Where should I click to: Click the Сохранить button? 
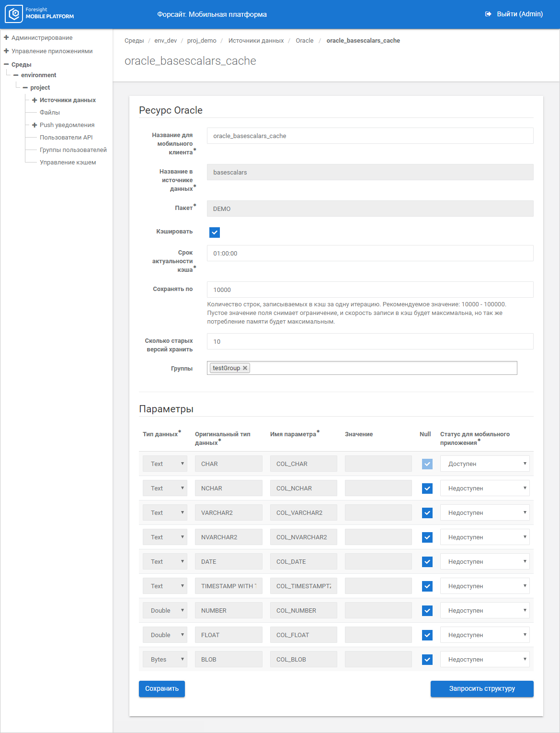point(162,689)
